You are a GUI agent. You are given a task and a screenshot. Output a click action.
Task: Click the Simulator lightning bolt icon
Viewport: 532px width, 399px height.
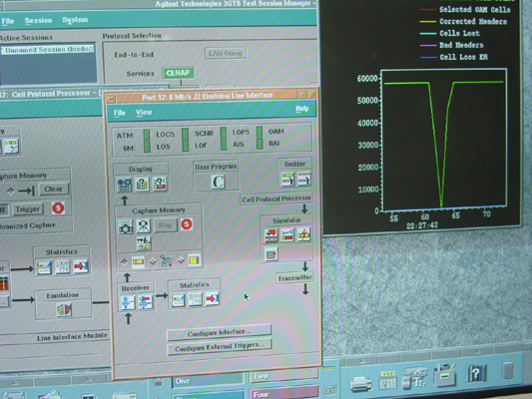303,234
